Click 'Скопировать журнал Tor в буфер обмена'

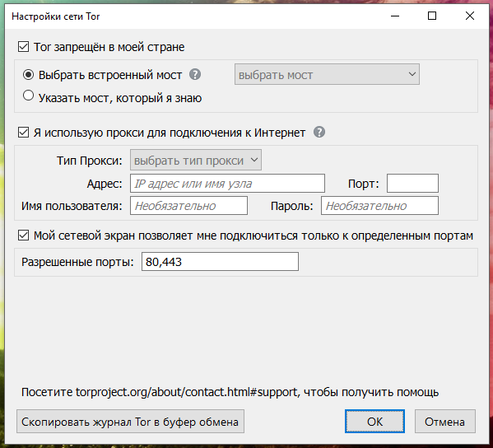coord(130,422)
